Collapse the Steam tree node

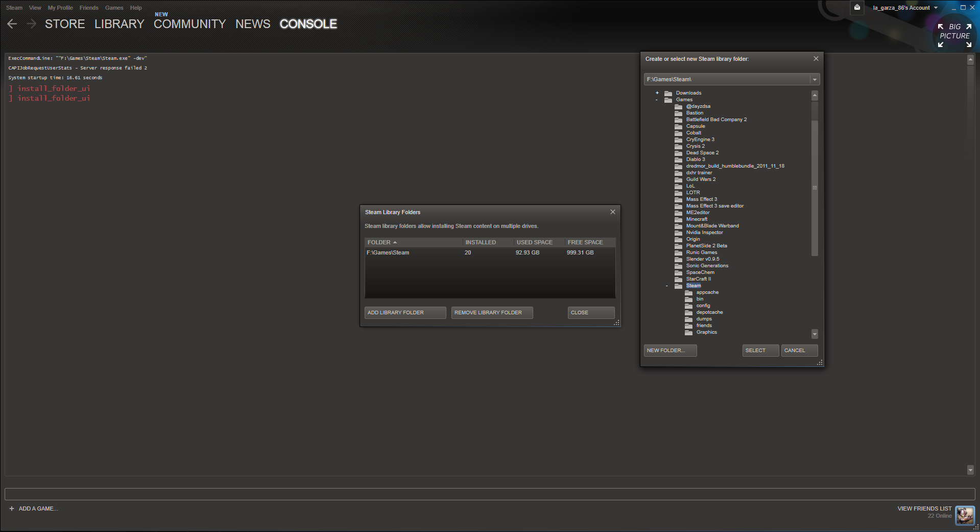tap(667, 286)
